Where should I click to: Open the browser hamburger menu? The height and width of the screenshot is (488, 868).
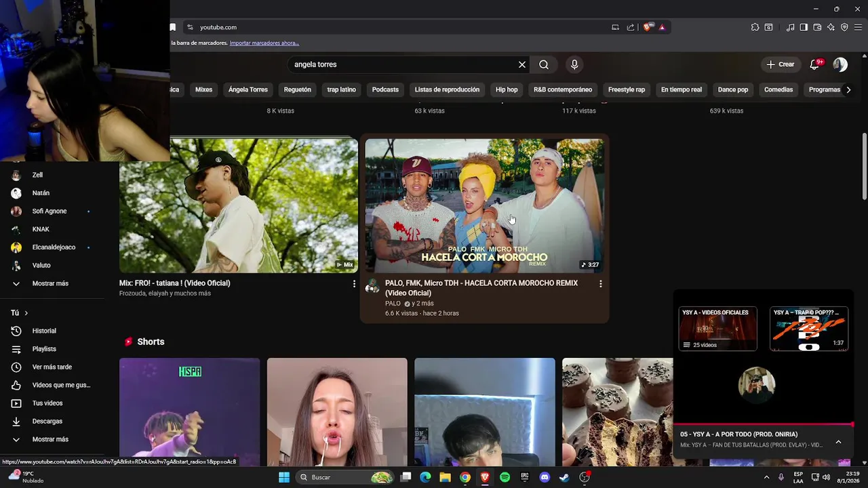point(858,27)
